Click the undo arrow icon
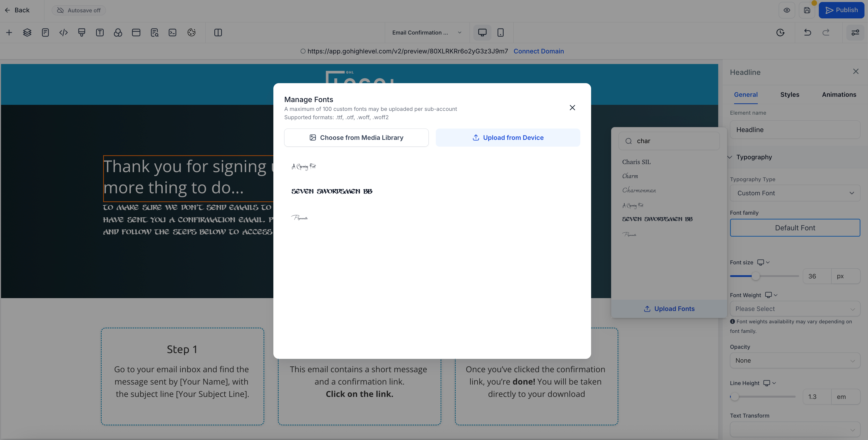868x440 pixels. [x=807, y=32]
